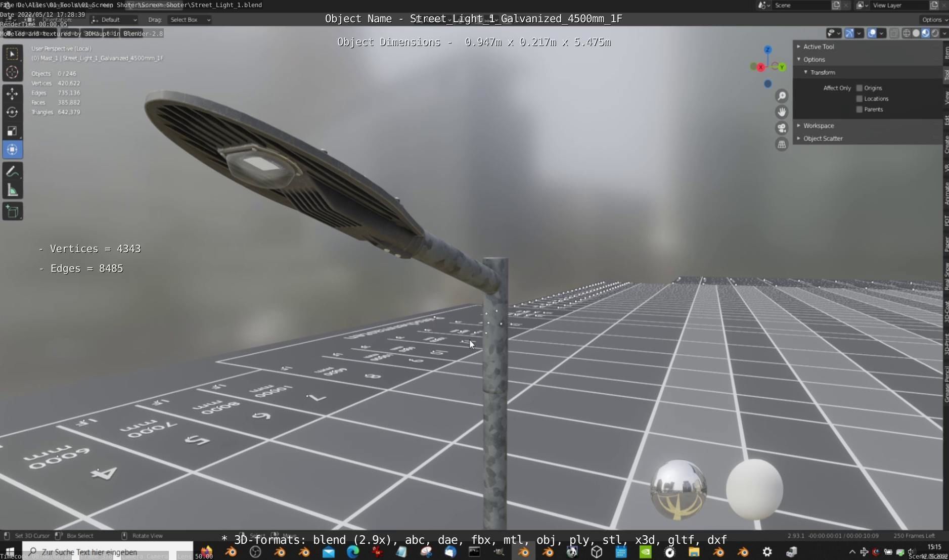The height and width of the screenshot is (560, 949).
Task: Click the viewport zoom magnifier icon
Action: [782, 96]
